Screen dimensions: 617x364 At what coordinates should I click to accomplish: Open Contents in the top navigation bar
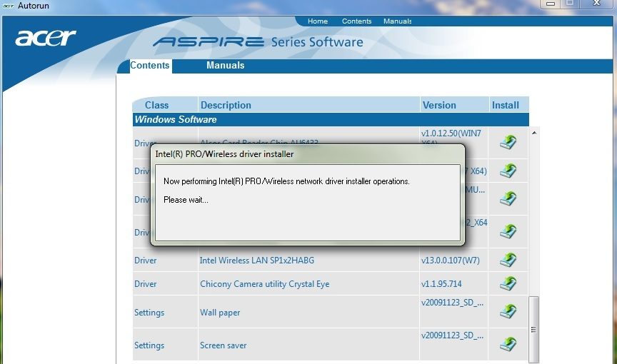tap(356, 21)
